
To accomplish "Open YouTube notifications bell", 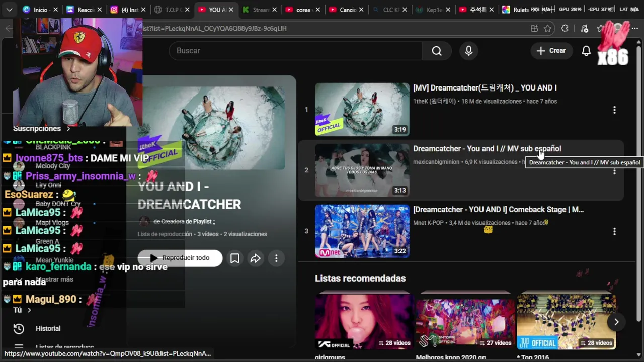I will tap(586, 51).
